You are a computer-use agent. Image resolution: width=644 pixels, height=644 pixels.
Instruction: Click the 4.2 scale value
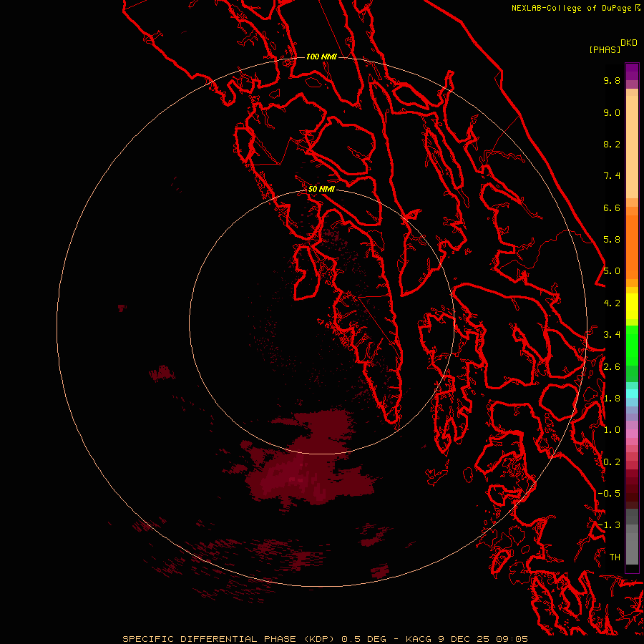click(612, 303)
